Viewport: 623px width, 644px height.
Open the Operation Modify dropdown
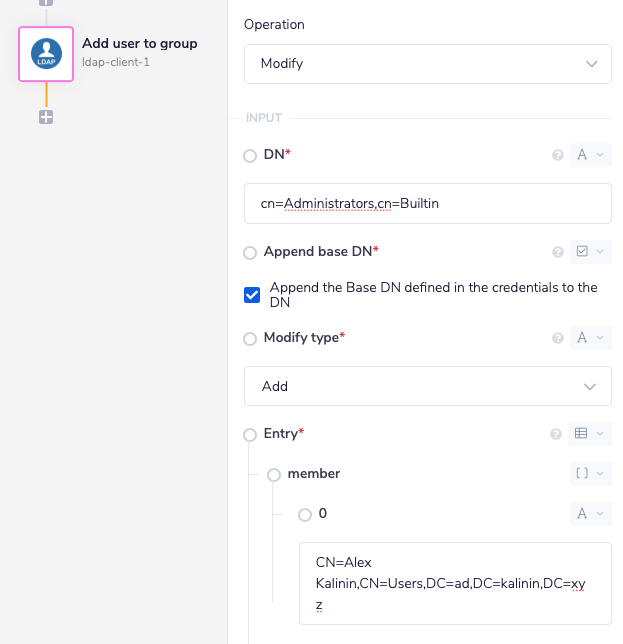(x=428, y=63)
